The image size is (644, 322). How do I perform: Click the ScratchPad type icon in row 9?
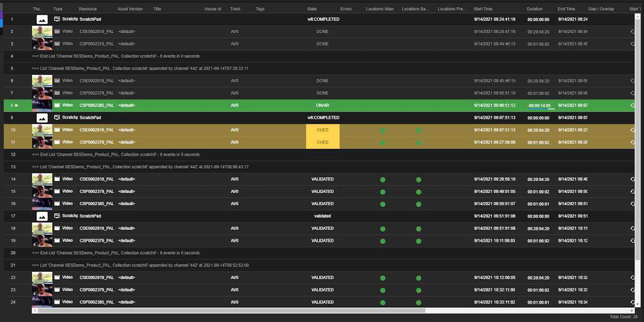coord(57,117)
